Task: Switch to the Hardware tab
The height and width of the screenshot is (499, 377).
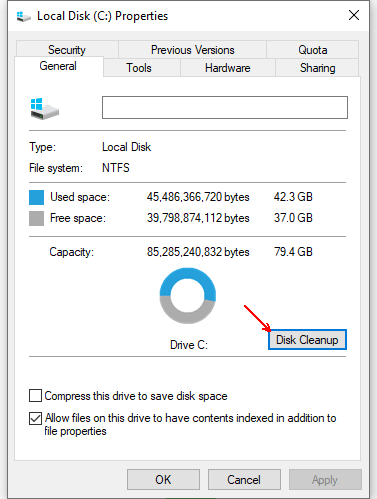Action: pos(228,68)
